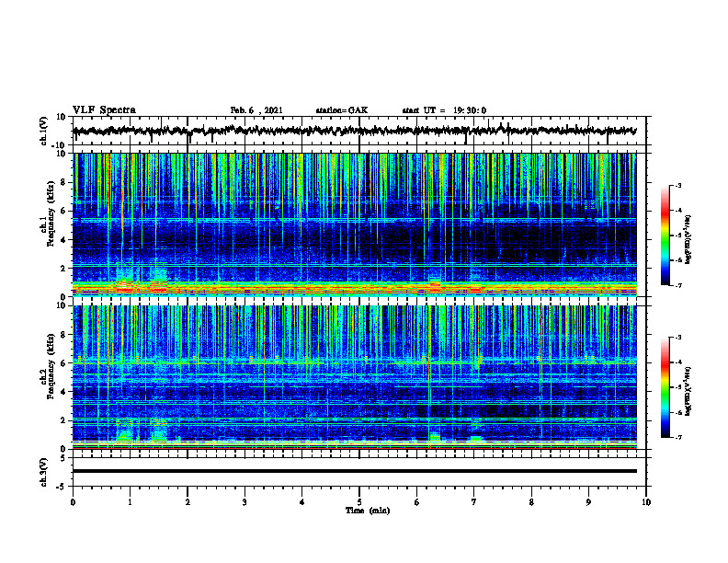Viewport: 728px width, 563px height.
Task: Select the "start UT = 19:30:0" text
Action: [444, 110]
